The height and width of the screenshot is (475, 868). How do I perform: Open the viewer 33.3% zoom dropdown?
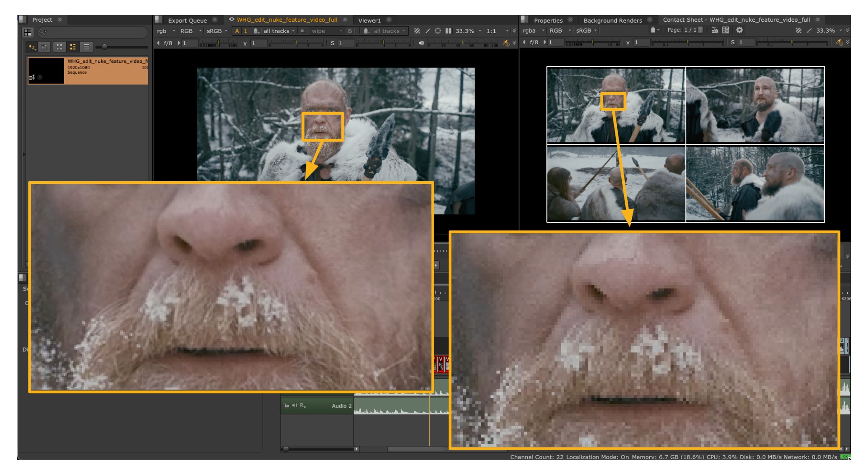(468, 31)
